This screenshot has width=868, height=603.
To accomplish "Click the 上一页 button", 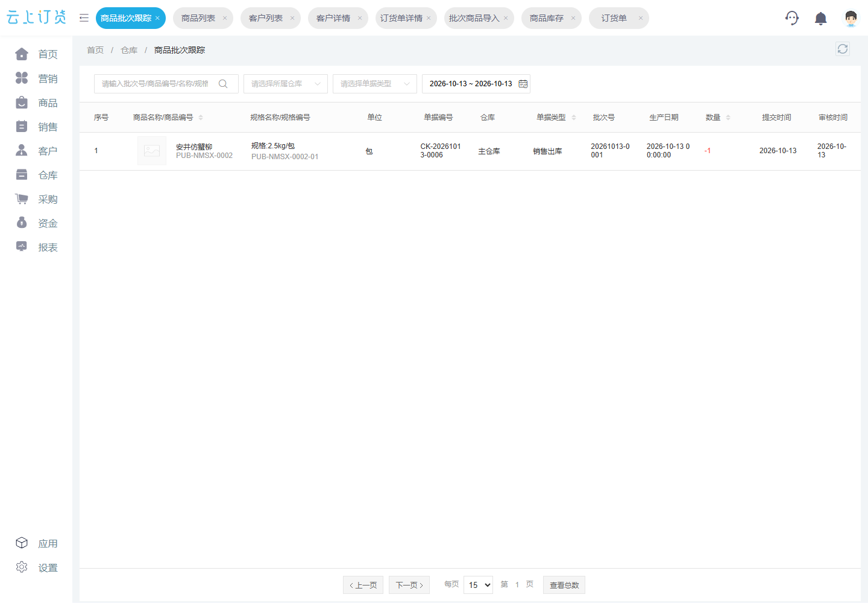I will pyautogui.click(x=363, y=585).
